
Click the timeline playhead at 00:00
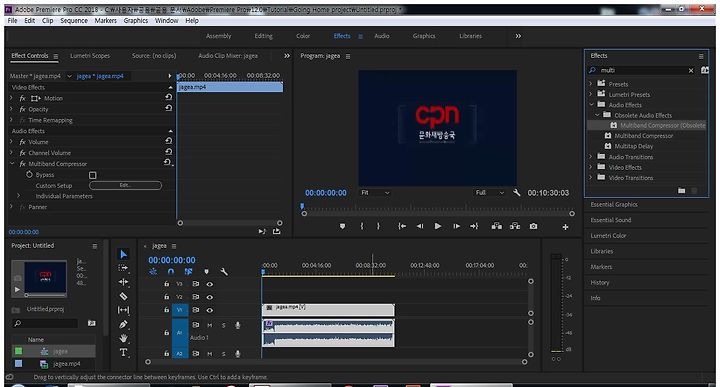pyautogui.click(x=263, y=273)
